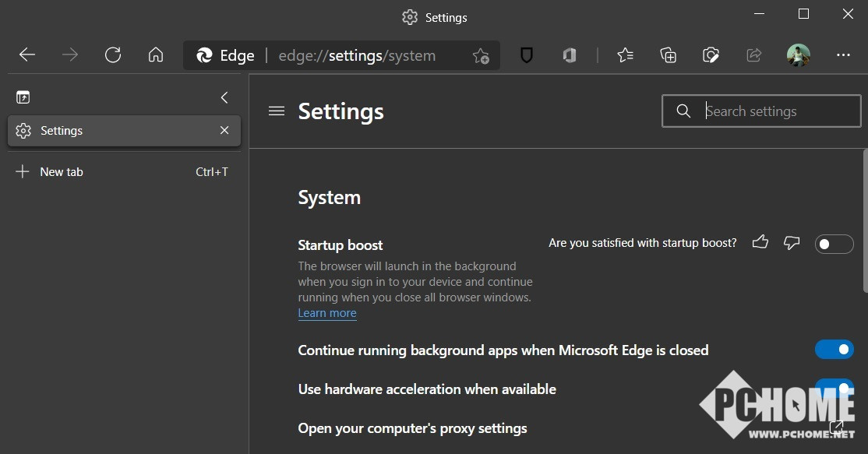The width and height of the screenshot is (868, 454).
Task: Open the Favorites list icon
Action: (x=625, y=55)
